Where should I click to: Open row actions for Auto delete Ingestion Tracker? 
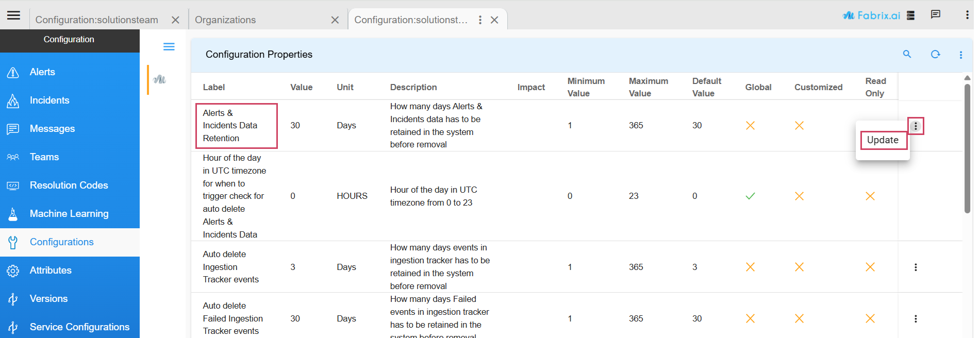coord(916,267)
